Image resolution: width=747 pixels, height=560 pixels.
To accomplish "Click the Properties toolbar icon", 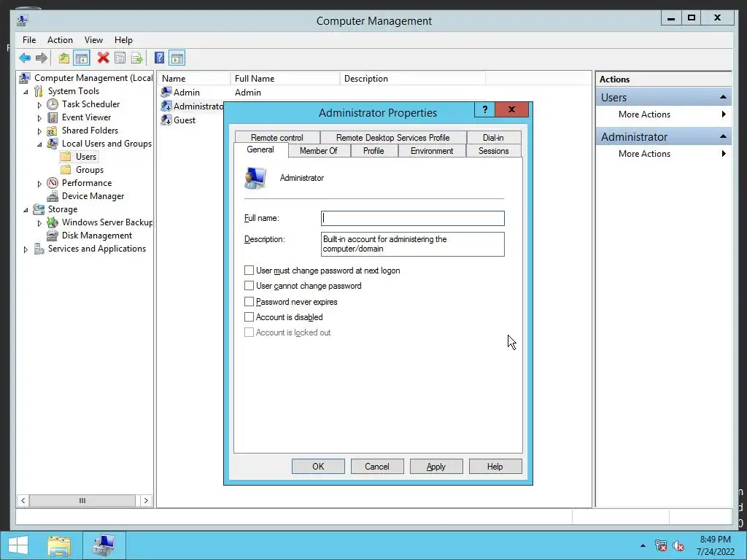I will 120,58.
